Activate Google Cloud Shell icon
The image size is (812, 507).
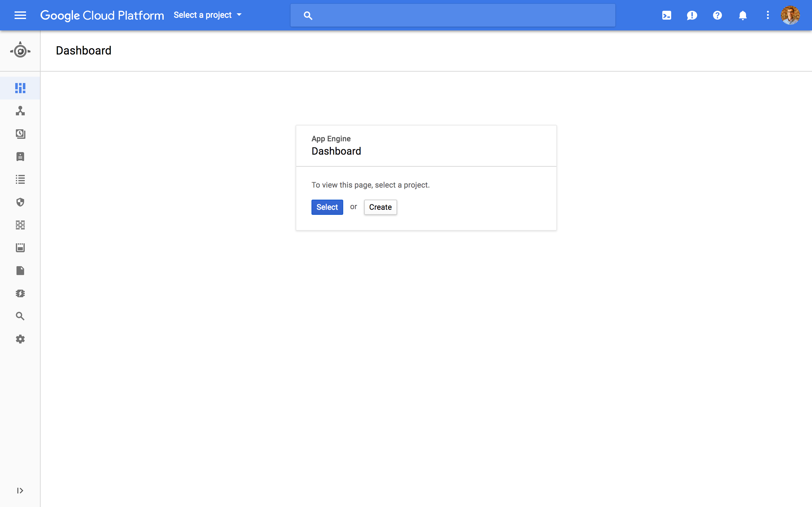coord(666,15)
